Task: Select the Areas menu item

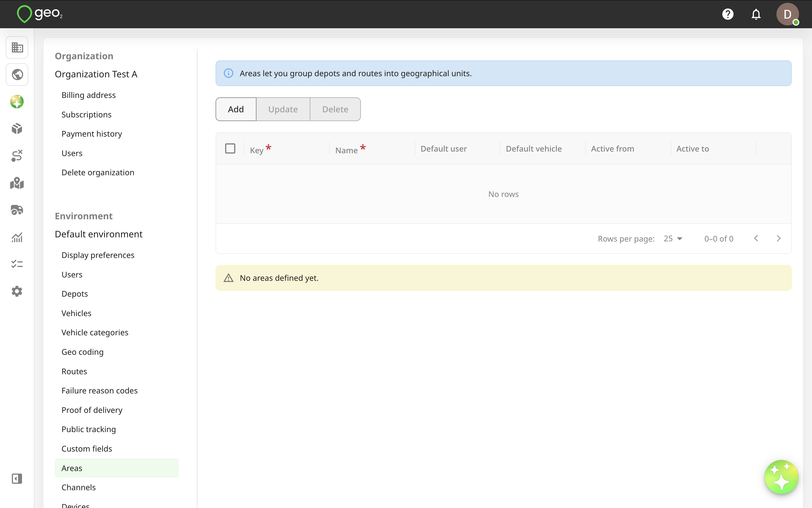Action: (x=117, y=468)
